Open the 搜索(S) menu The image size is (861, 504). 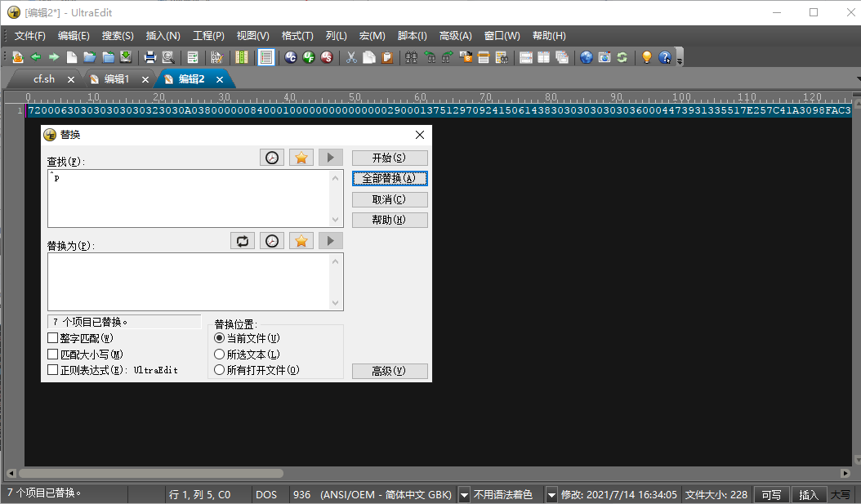click(118, 36)
